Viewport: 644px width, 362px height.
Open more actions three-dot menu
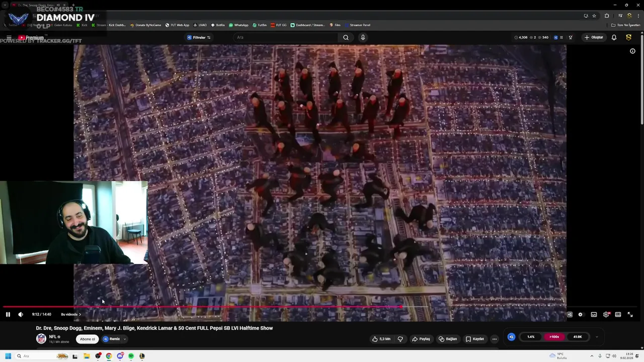point(494,339)
